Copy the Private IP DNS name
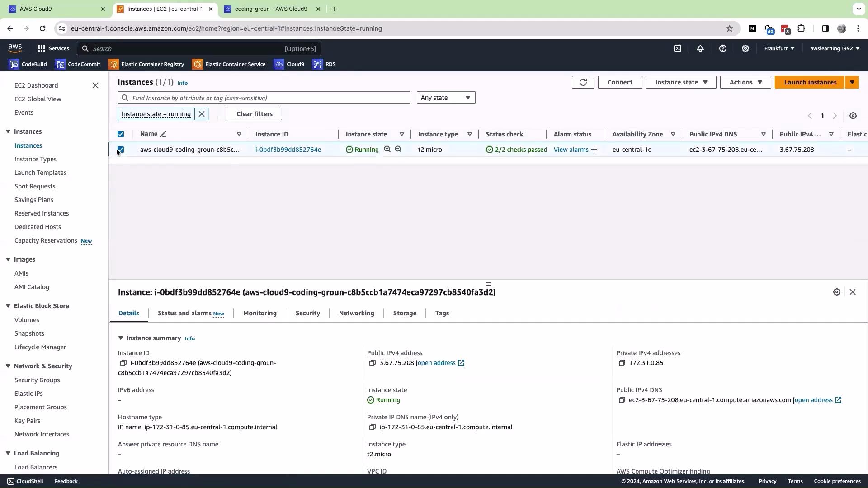 [373, 427]
